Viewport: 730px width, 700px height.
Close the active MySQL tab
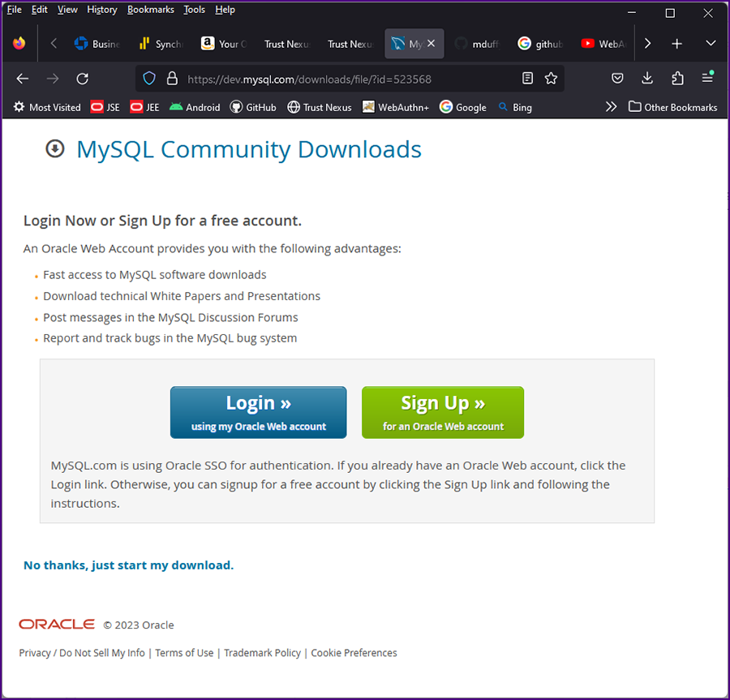pos(432,43)
